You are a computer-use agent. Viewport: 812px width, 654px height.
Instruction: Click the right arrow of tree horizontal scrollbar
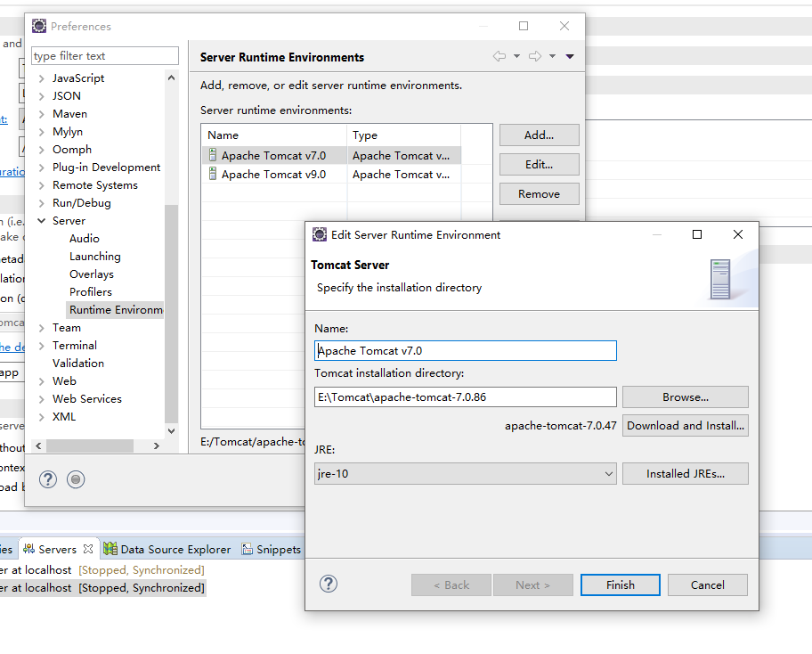[x=157, y=446]
